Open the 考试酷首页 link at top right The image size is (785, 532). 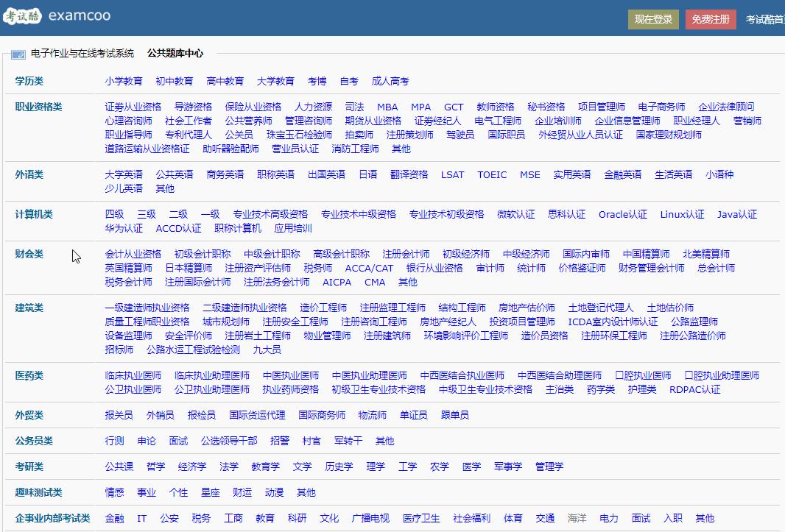766,20
